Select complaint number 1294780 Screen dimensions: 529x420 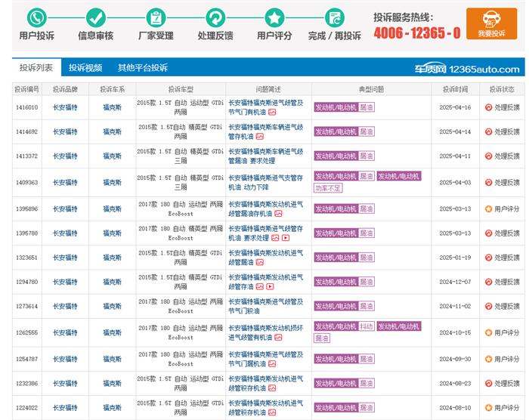[27, 282]
